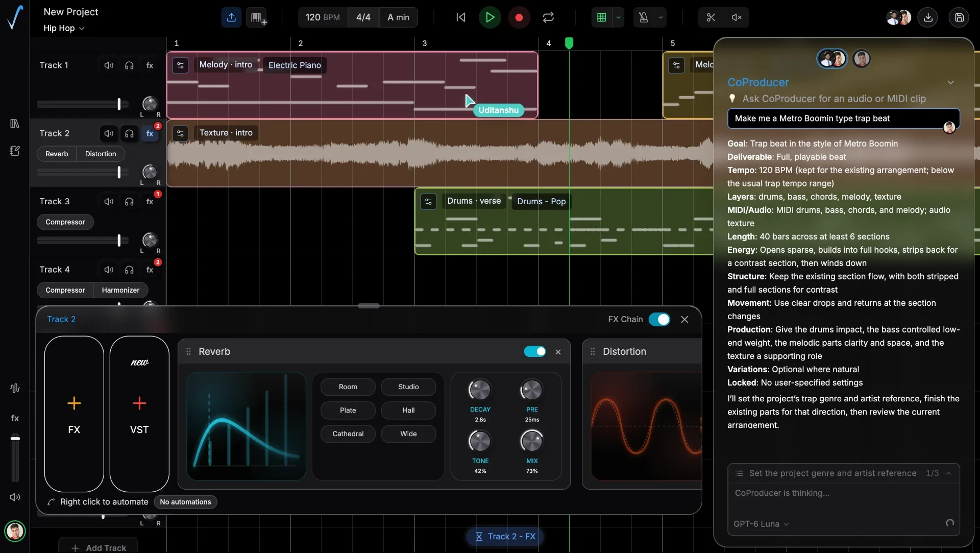Viewport: 980px width, 553px height.
Task: Select the scissors split tool
Action: (710, 17)
